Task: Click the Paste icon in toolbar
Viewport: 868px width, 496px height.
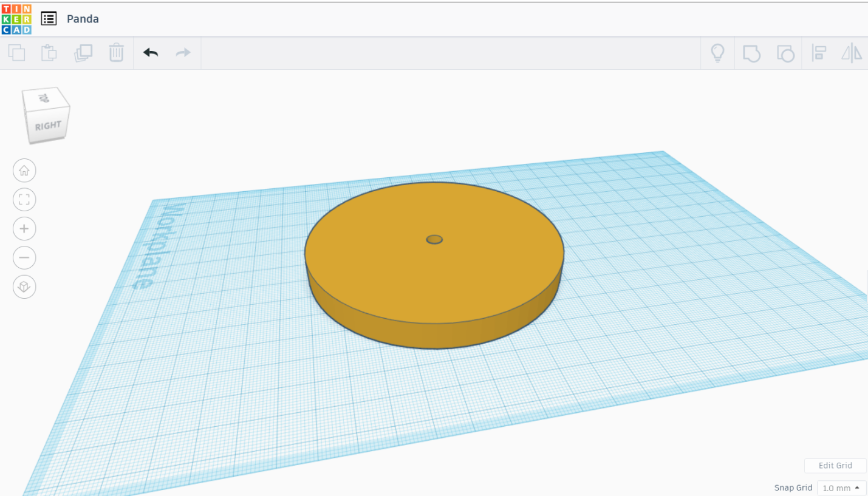Action: 49,53
